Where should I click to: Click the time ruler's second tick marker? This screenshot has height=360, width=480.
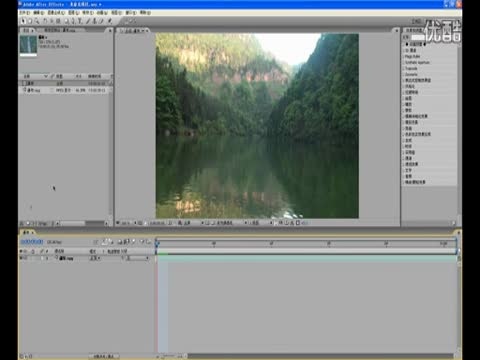pyautogui.click(x=214, y=244)
